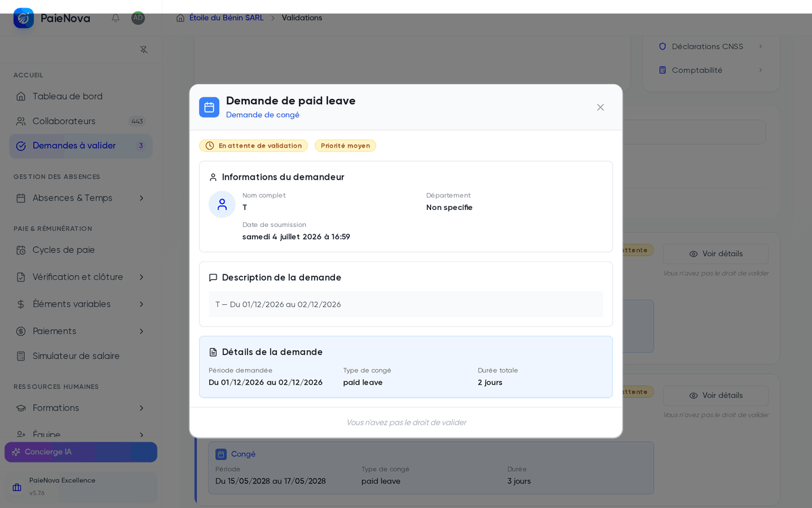Click the PaieNova logo icon
812x508 pixels.
coord(24,18)
